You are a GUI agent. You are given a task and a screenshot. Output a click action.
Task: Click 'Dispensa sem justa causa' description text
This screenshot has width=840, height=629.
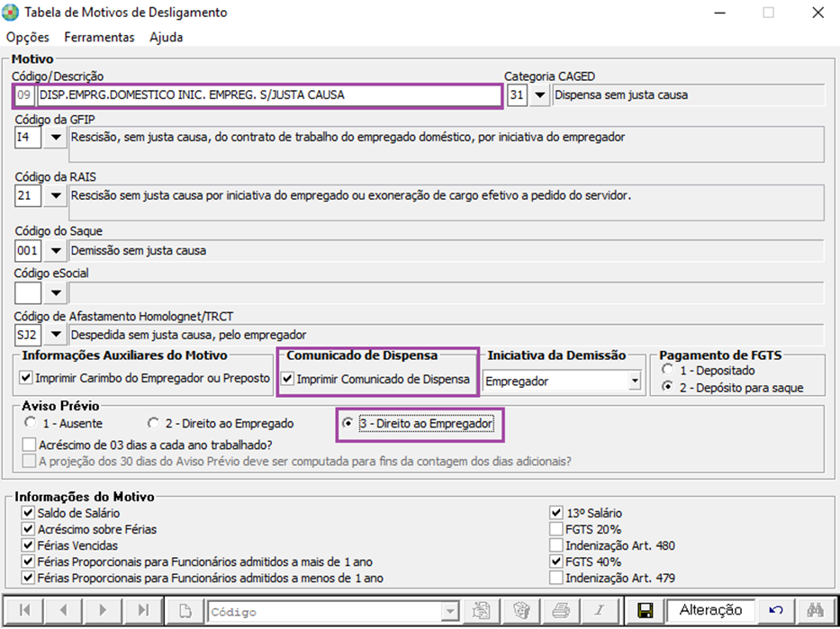click(x=621, y=95)
